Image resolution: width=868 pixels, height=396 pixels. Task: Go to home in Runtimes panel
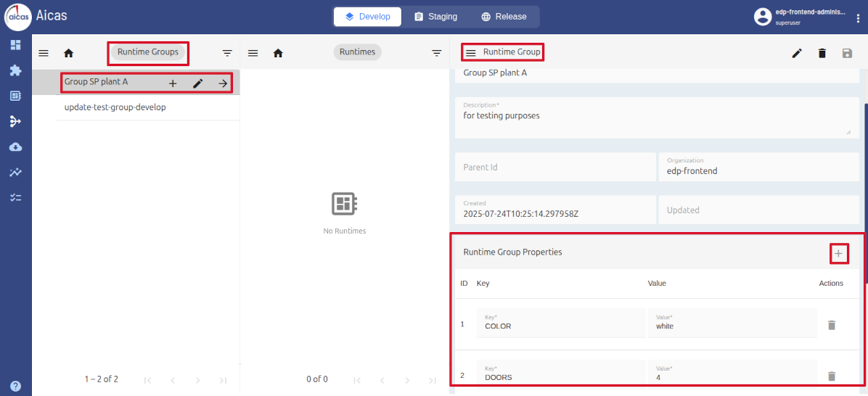pos(278,53)
